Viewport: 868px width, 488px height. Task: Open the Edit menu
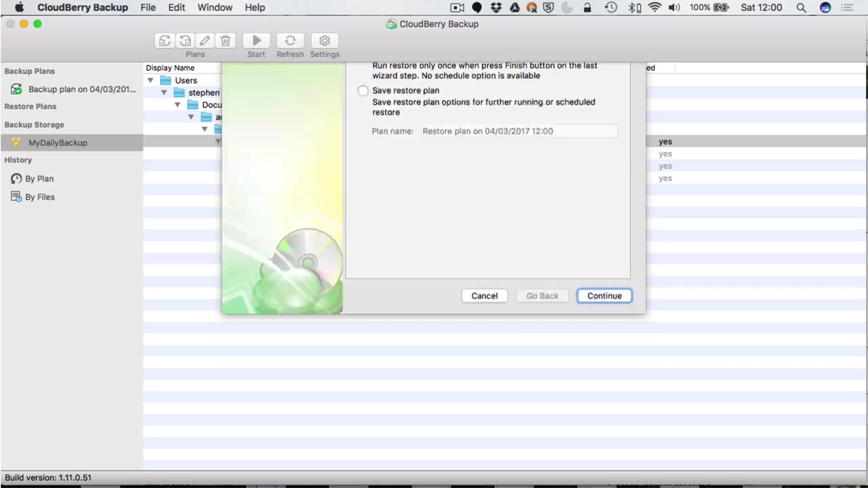177,7
